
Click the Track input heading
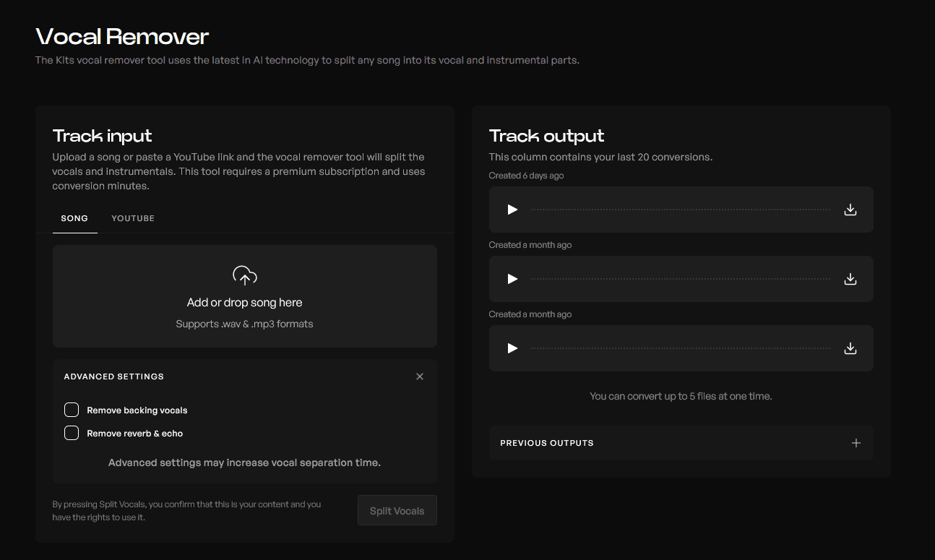(102, 136)
